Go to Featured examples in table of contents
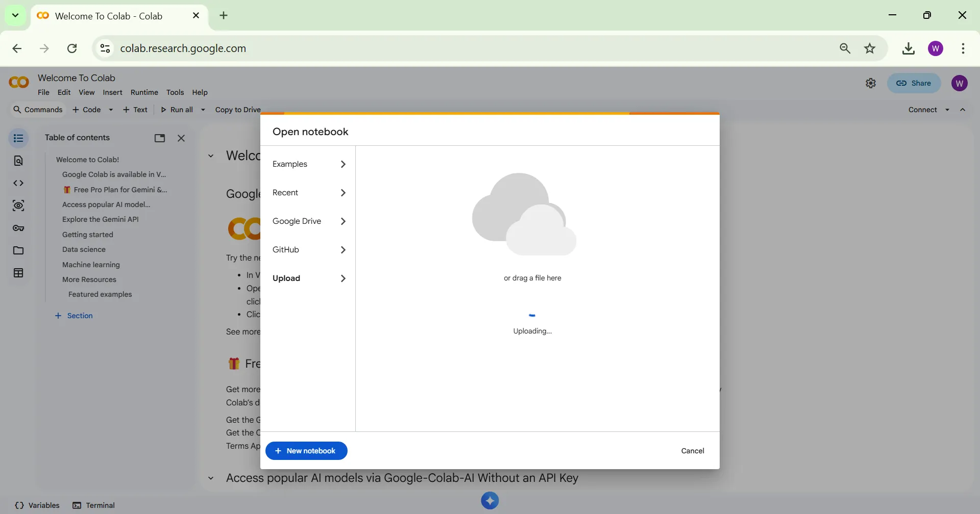This screenshot has height=514, width=980. (100, 294)
